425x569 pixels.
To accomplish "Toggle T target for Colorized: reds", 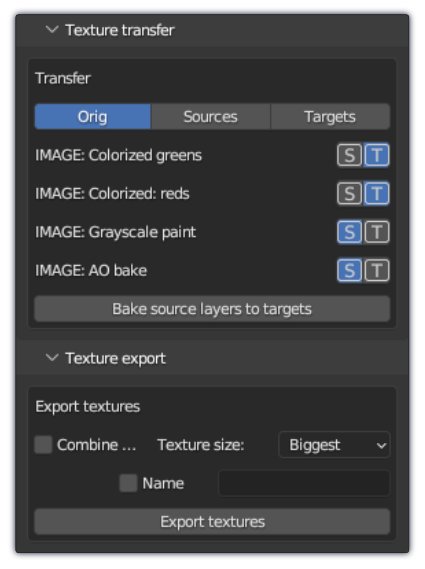I will 377,194.
